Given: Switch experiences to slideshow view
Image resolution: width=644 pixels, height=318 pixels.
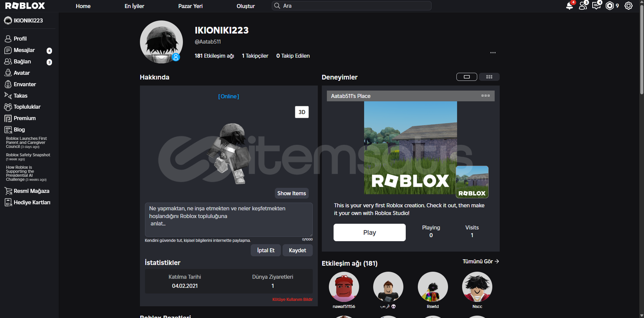Looking at the screenshot, I should point(466,77).
